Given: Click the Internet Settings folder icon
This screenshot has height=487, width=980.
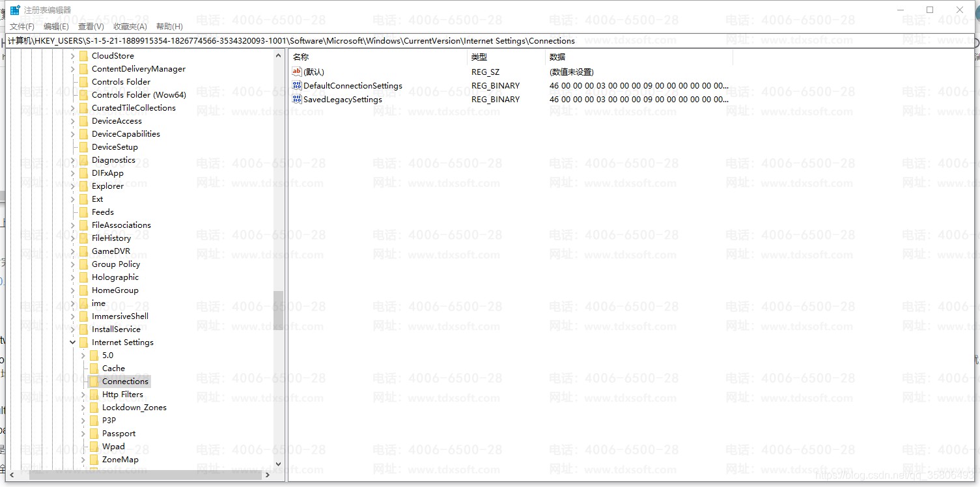Looking at the screenshot, I should [83, 342].
